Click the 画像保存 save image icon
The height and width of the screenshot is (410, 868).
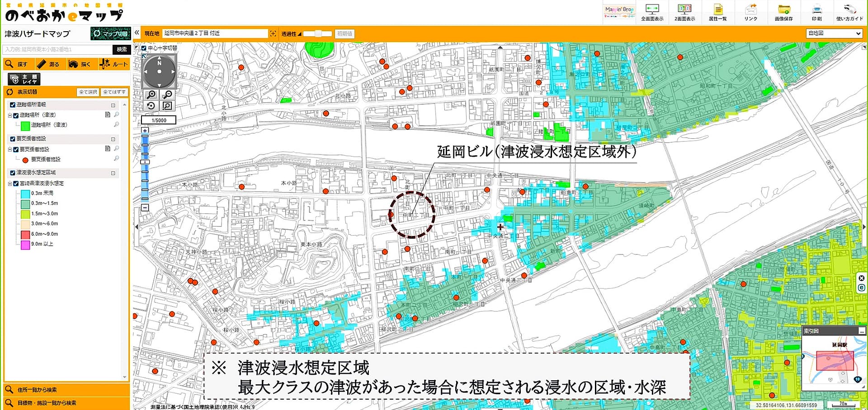coord(783,12)
